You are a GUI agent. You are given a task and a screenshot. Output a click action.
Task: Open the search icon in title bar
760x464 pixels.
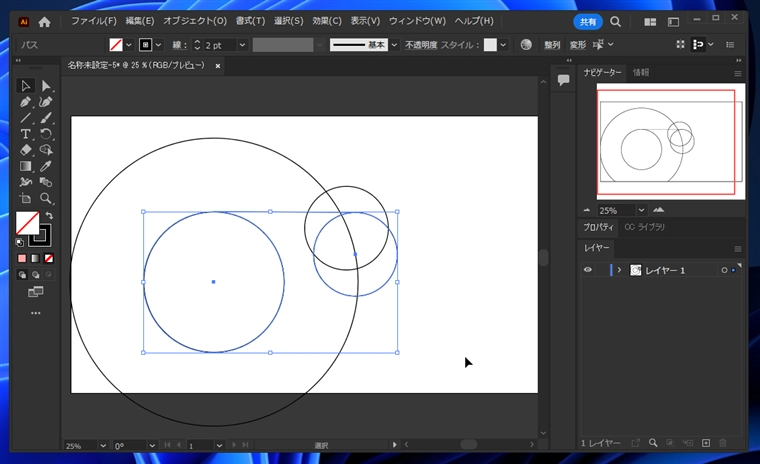pos(616,22)
